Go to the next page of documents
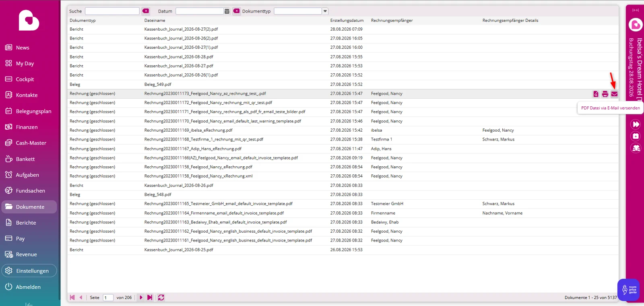The image size is (644, 306). coord(141,298)
